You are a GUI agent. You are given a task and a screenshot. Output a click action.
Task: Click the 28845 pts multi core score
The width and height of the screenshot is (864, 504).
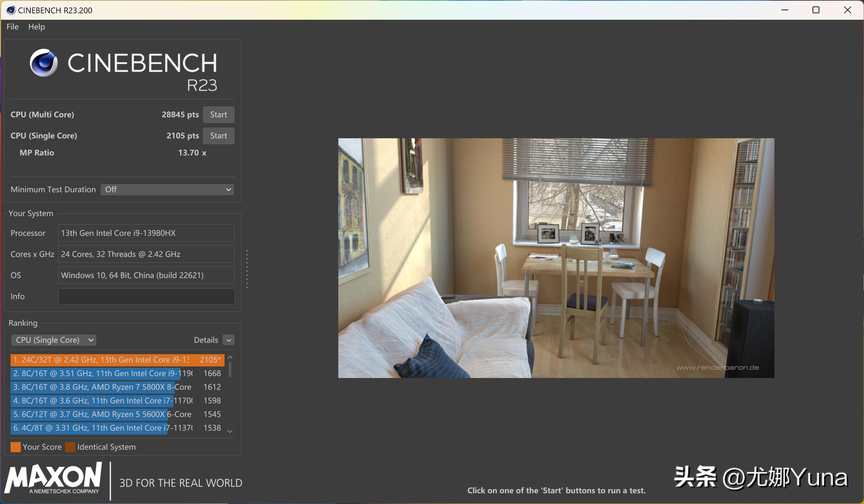[180, 114]
